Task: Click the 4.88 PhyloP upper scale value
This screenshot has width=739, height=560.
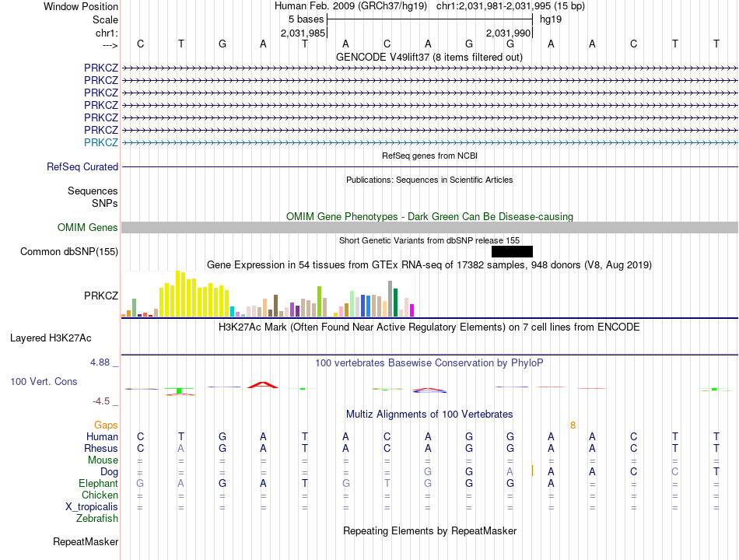Action: [100, 362]
